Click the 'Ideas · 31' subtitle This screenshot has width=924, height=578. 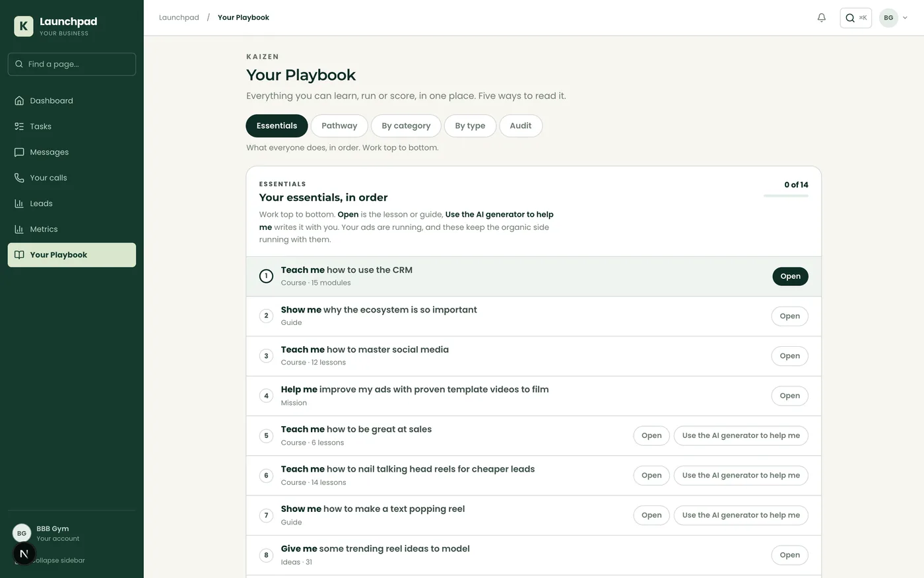point(296,562)
